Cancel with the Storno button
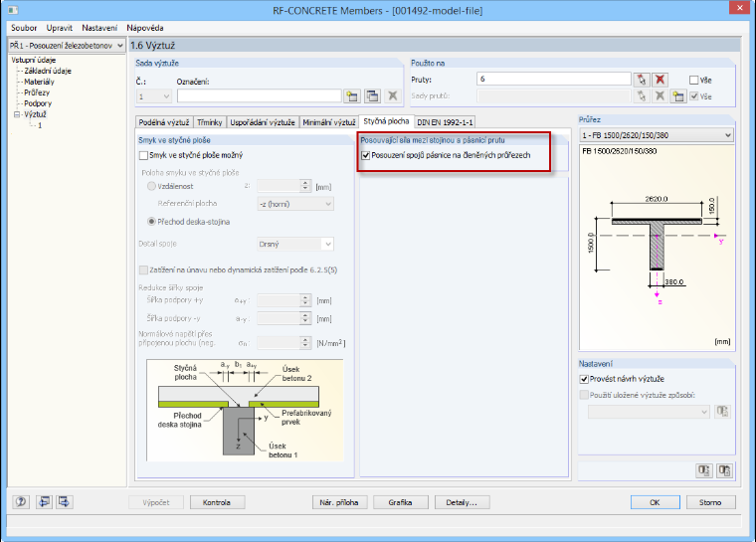This screenshot has height=542, width=756. pyautogui.click(x=710, y=502)
